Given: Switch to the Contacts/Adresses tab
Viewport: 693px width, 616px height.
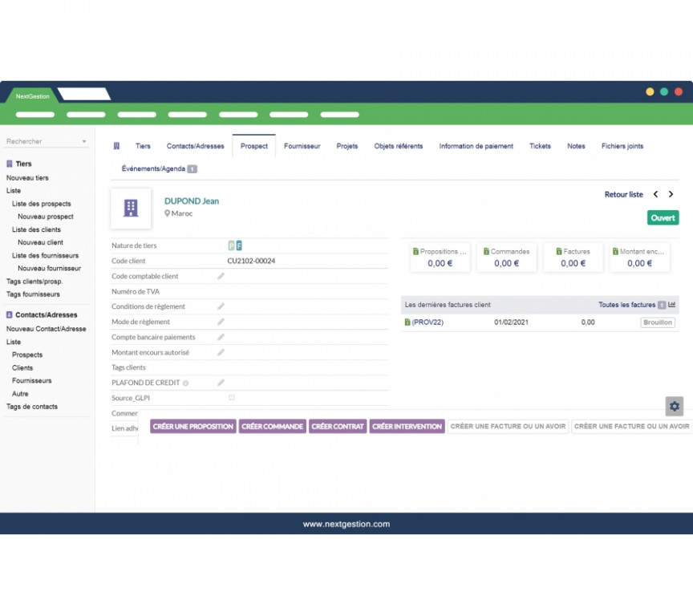Looking at the screenshot, I should (x=196, y=146).
